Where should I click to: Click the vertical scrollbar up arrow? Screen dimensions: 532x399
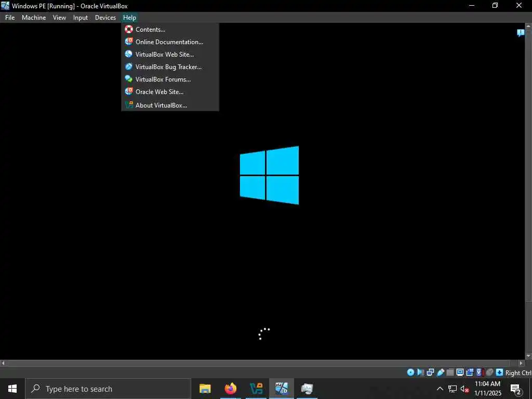[x=528, y=26]
